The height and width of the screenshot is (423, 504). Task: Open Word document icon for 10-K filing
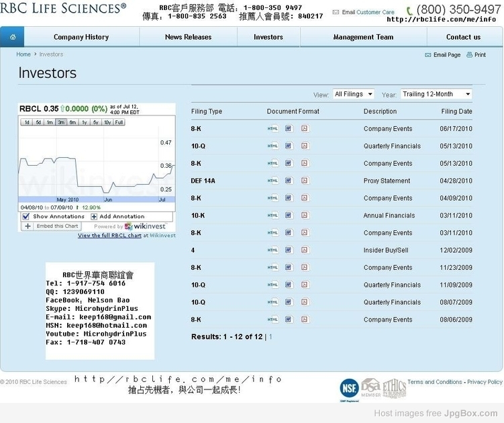click(x=289, y=216)
